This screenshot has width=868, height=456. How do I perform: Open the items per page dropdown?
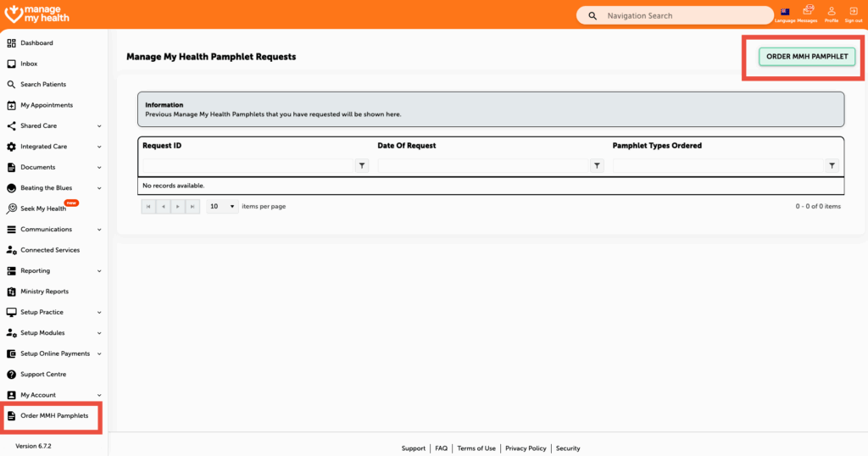[x=223, y=206]
